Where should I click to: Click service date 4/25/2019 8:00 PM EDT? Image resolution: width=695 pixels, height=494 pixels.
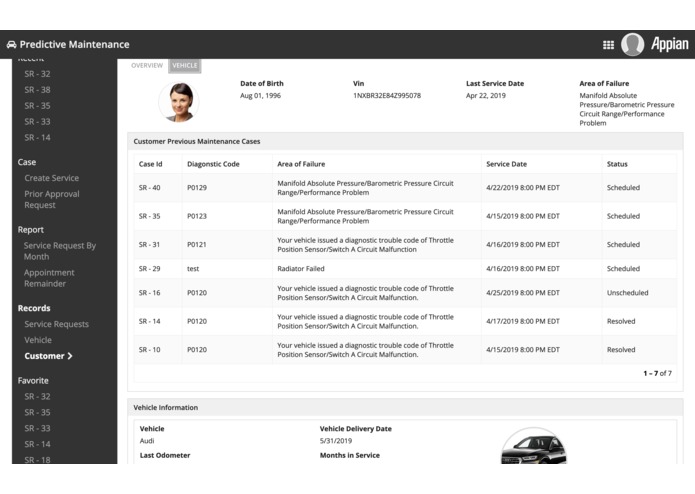(523, 293)
